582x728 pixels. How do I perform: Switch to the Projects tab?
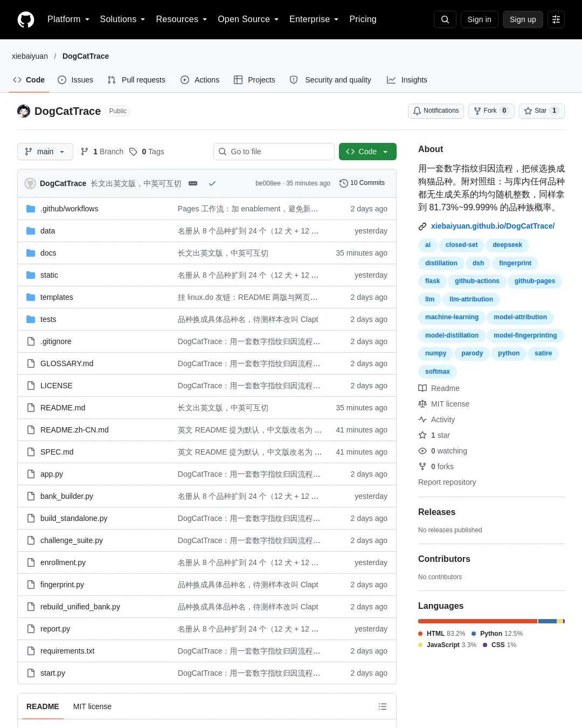point(254,80)
